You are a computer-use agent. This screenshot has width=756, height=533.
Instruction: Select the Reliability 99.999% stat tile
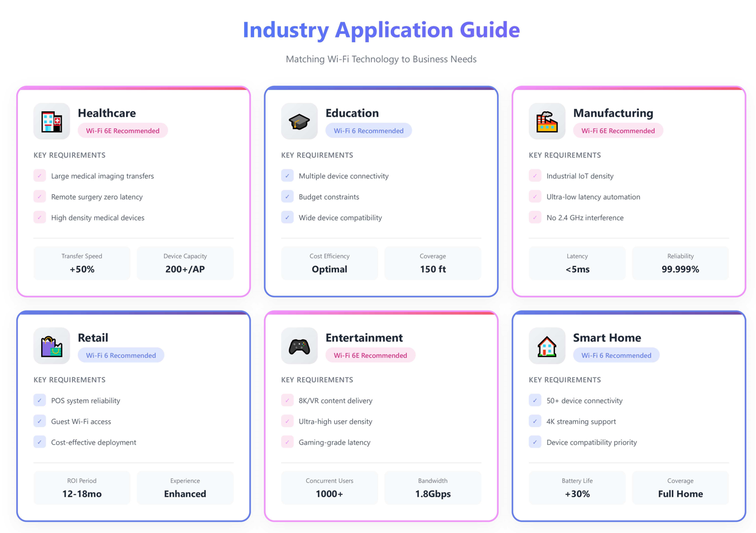(680, 263)
